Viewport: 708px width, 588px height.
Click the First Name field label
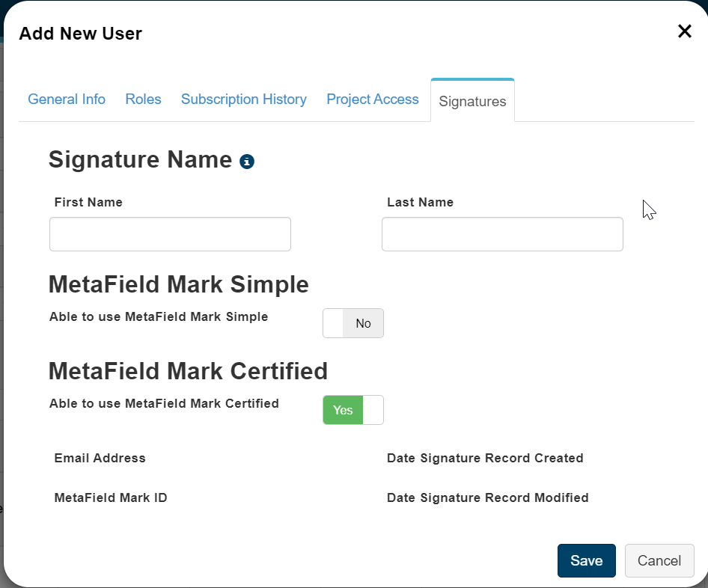[88, 202]
